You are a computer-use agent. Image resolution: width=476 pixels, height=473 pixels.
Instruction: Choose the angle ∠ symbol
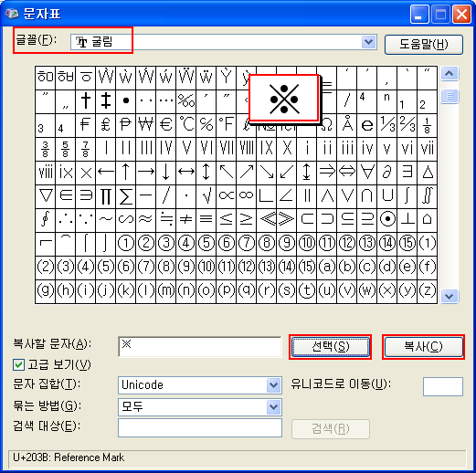click(287, 196)
